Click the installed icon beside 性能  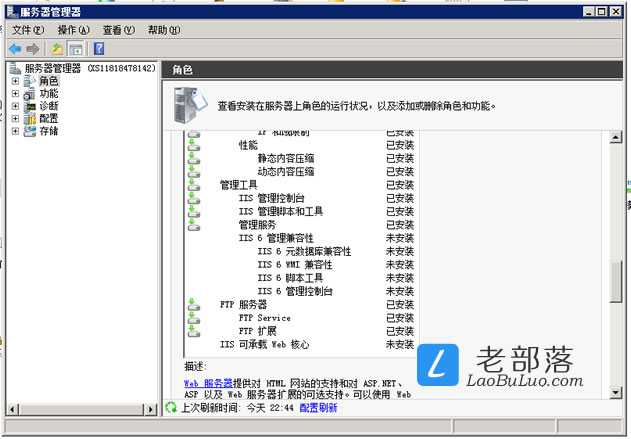pos(194,145)
